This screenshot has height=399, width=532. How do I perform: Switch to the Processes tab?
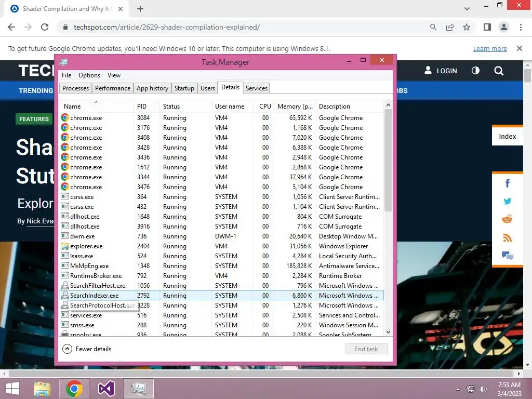(75, 88)
